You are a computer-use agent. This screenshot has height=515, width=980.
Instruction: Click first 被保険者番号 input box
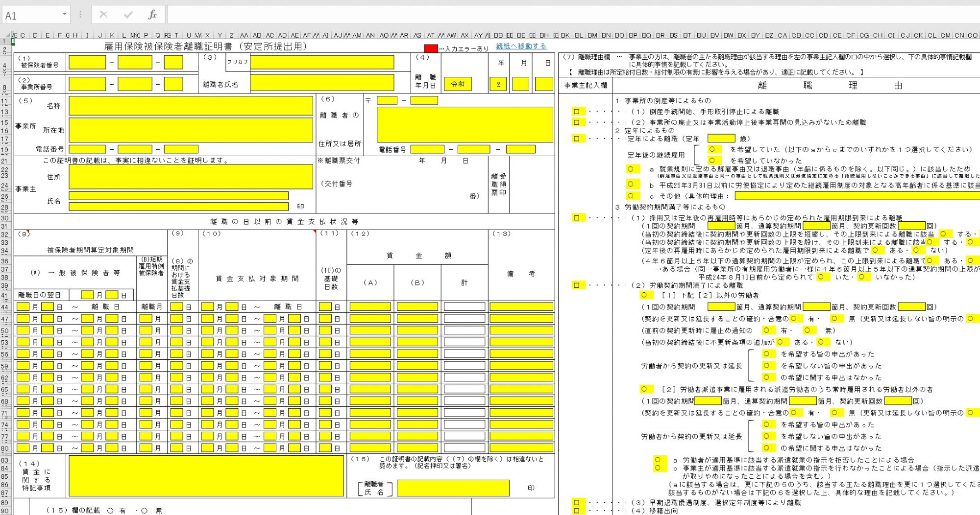point(87,62)
